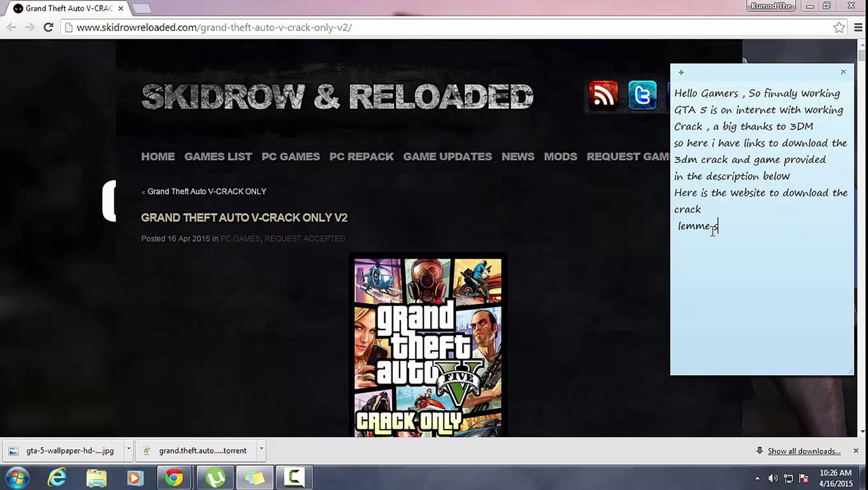Open the Twitter icon on the site header
The width and height of the screenshot is (868, 490).
(642, 95)
